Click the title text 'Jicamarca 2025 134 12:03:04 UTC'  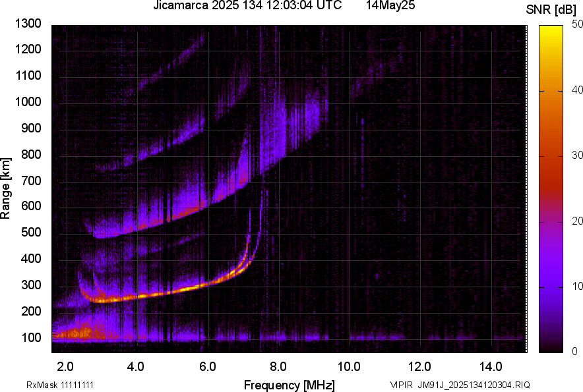[247, 5]
